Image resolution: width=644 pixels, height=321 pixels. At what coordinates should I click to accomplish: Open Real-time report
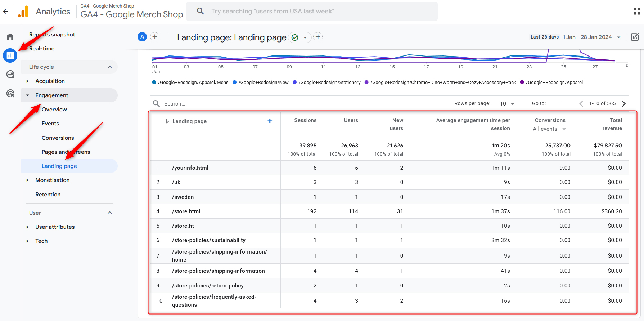[42, 49]
